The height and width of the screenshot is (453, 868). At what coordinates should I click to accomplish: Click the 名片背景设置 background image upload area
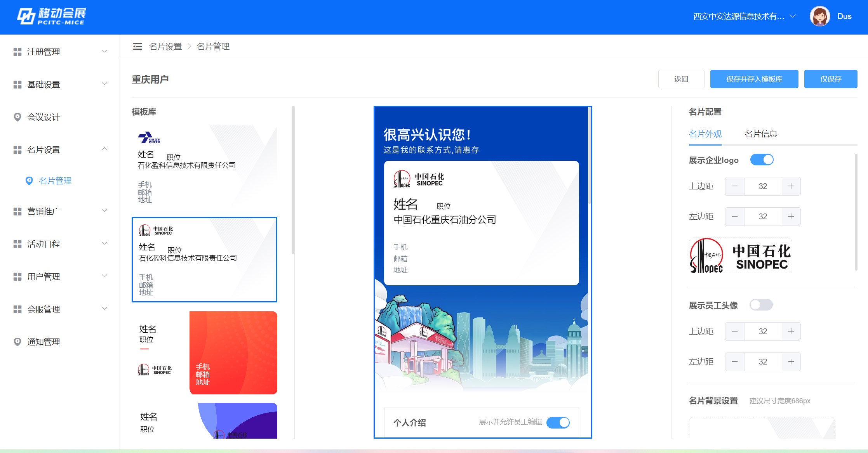point(762,428)
